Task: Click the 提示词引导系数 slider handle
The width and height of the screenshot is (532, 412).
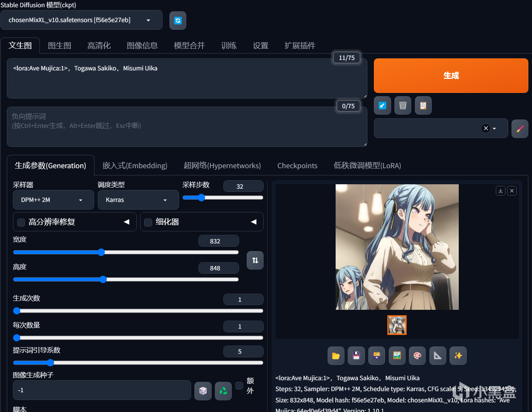Action: (50, 363)
